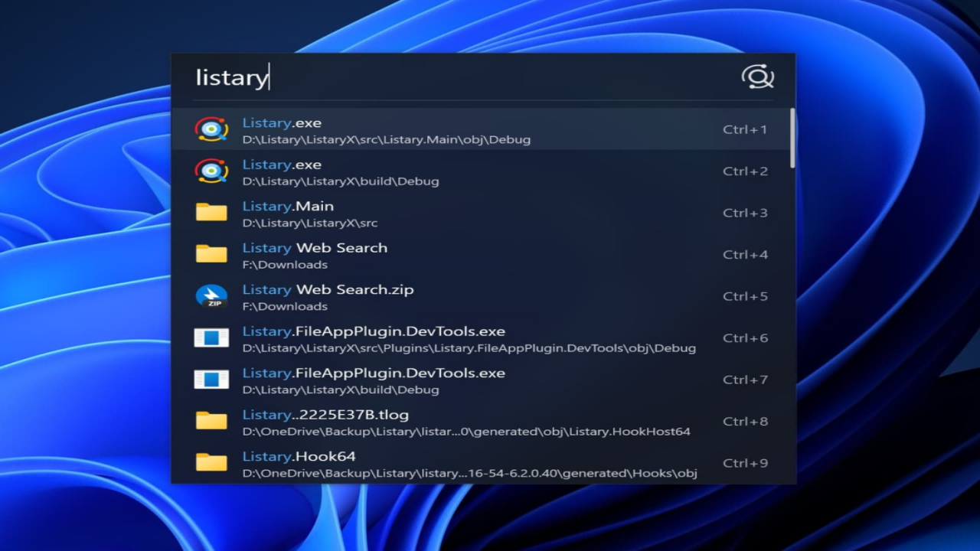Open the Listary.Main folder result

pyautogui.click(x=288, y=207)
